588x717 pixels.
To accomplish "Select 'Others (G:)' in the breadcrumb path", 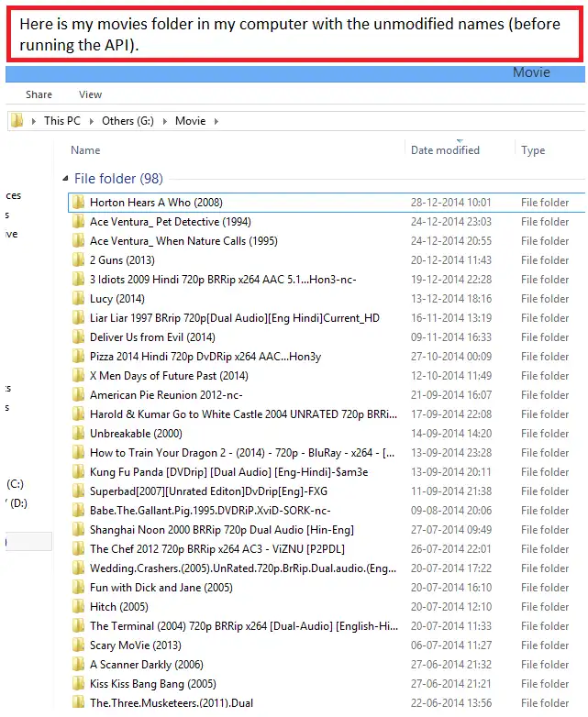I will point(128,121).
